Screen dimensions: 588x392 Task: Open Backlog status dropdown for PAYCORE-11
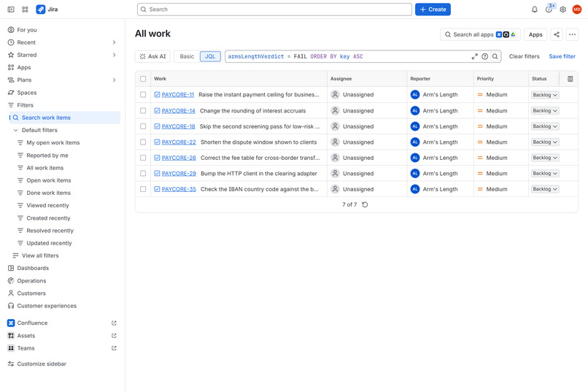tap(545, 95)
